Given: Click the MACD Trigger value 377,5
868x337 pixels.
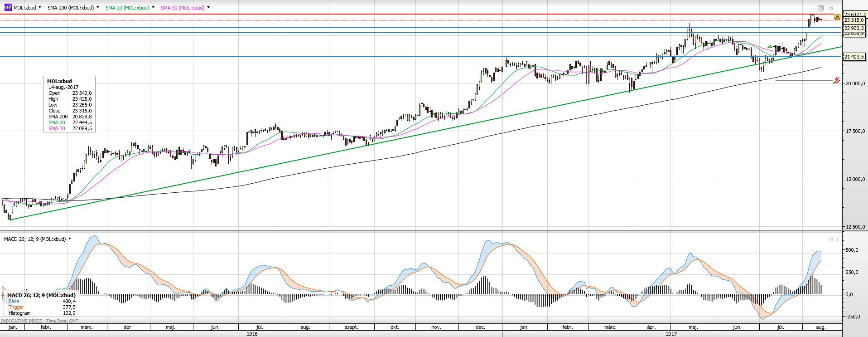Looking at the screenshot, I should pyautogui.click(x=69, y=307).
